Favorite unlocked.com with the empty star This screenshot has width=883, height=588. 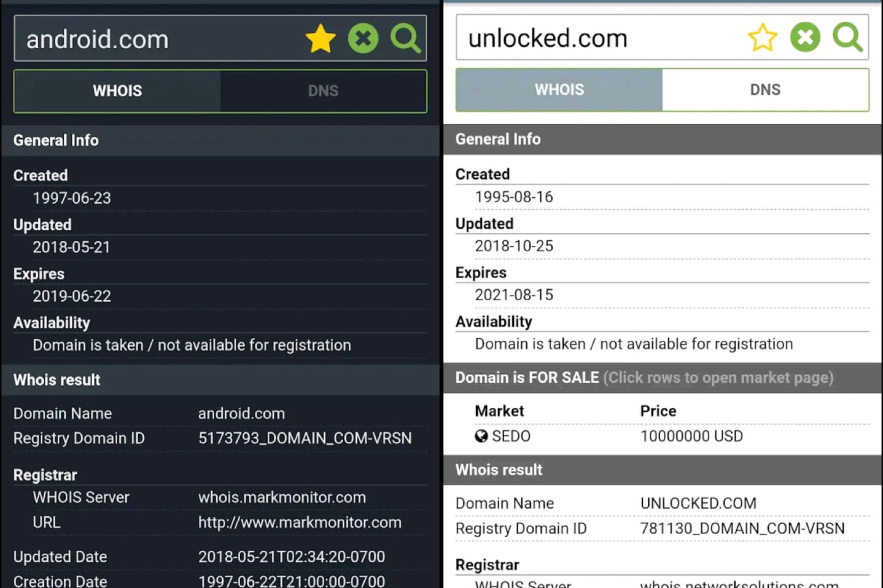pyautogui.click(x=762, y=37)
